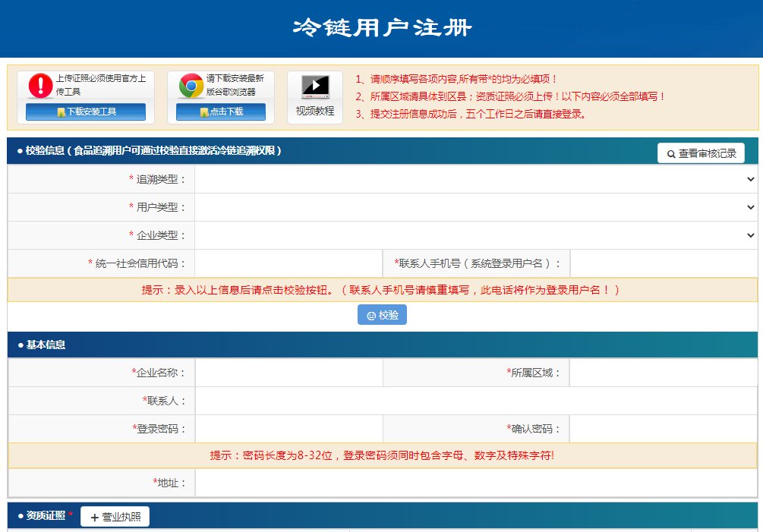
Task: Click 下载安装工具 download button
Action: pos(86,112)
